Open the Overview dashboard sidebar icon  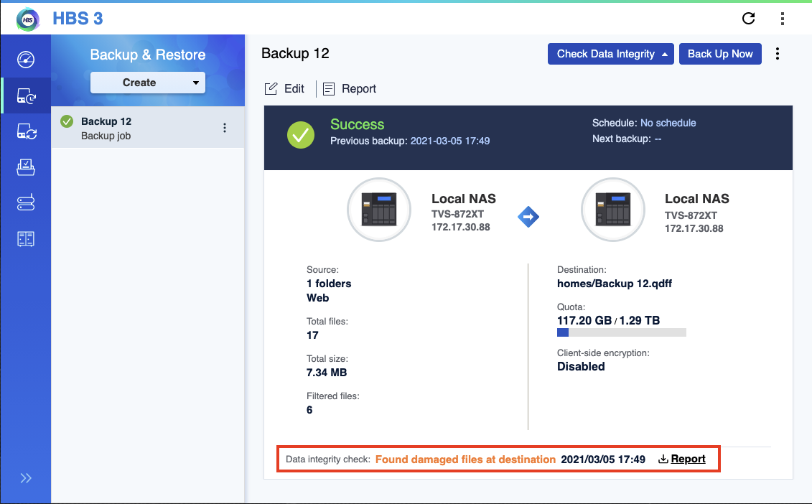pyautogui.click(x=26, y=60)
